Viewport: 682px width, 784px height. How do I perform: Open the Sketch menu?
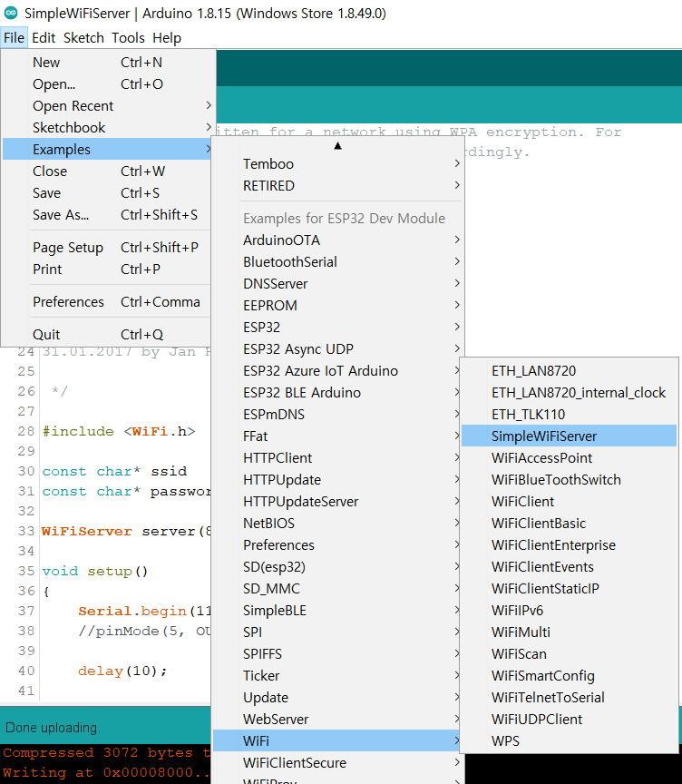pyautogui.click(x=83, y=38)
